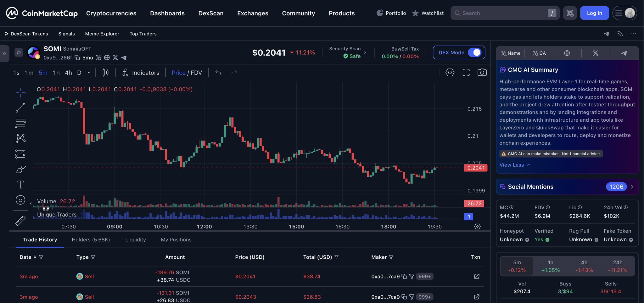Viewport: 644px width, 303px height.
Task: Show info for the MC metric
Action: 511,207
